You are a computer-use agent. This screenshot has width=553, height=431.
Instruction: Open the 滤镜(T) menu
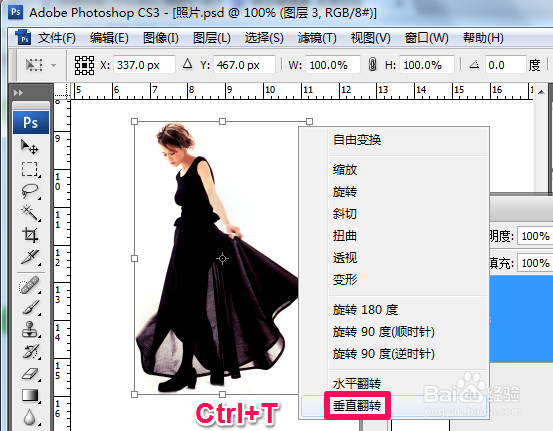(317, 38)
